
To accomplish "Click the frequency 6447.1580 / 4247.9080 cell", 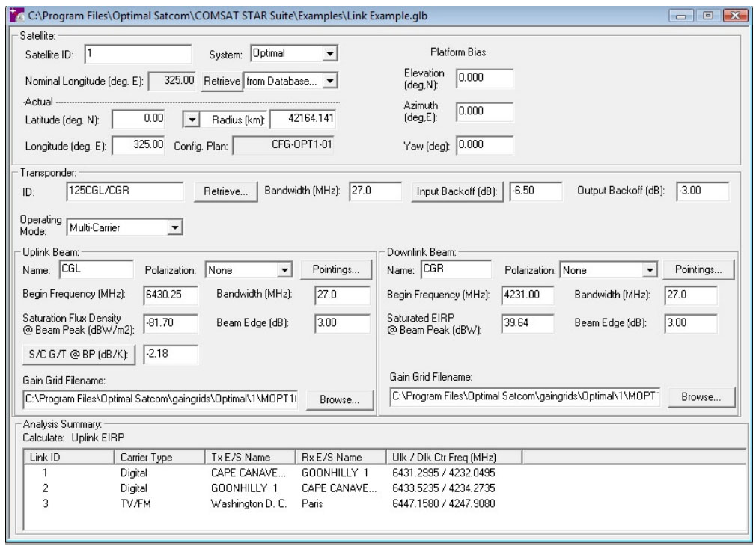I will tap(444, 503).
